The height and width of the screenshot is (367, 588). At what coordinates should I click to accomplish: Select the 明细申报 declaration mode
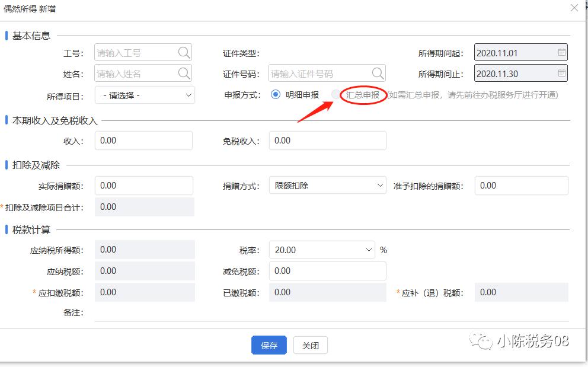(274, 94)
